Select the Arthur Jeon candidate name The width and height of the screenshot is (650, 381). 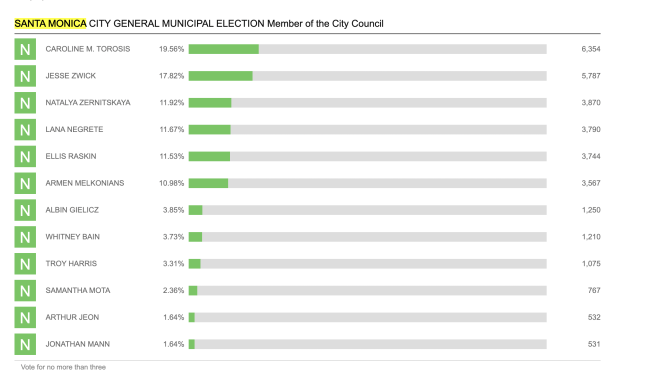pyautogui.click(x=72, y=317)
